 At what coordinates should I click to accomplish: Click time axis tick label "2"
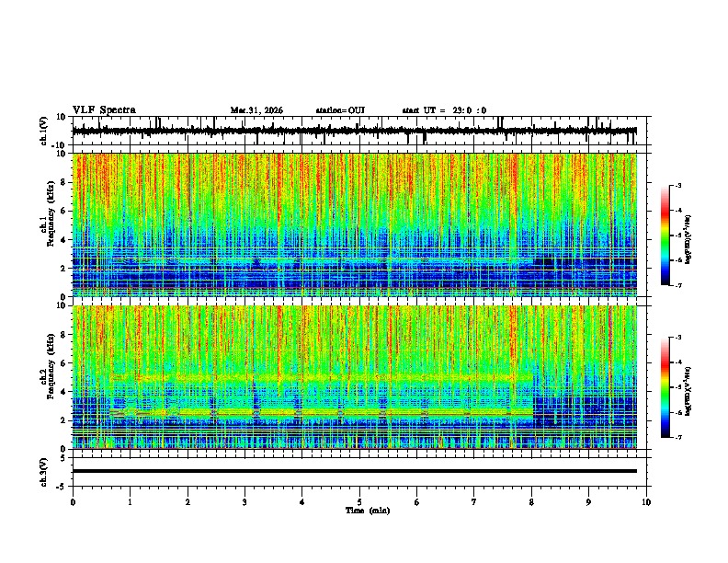[188, 502]
